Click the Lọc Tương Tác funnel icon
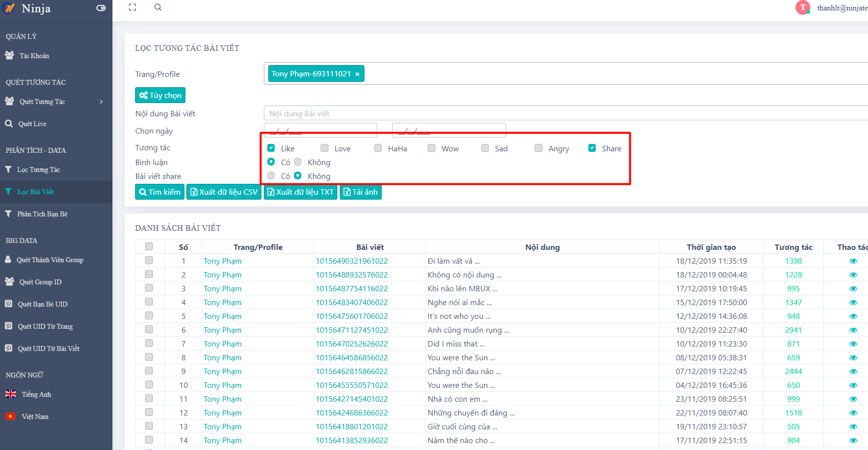This screenshot has height=450, width=868. point(8,170)
